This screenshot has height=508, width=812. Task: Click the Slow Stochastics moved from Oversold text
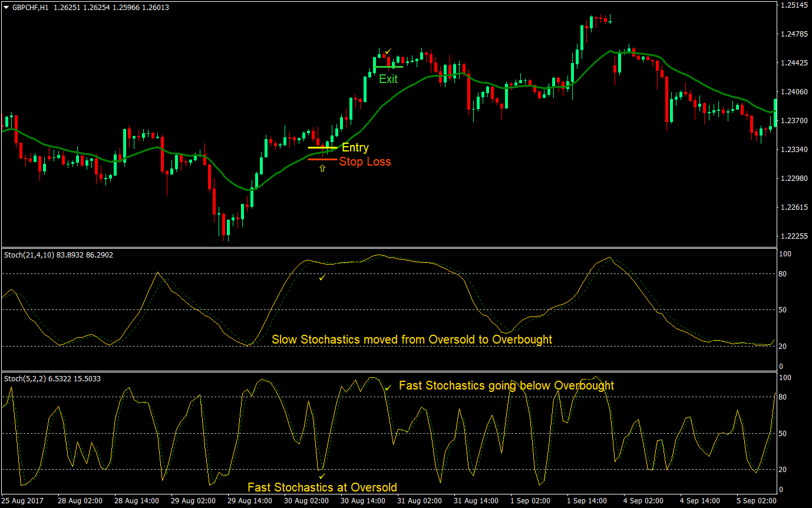tap(412, 339)
